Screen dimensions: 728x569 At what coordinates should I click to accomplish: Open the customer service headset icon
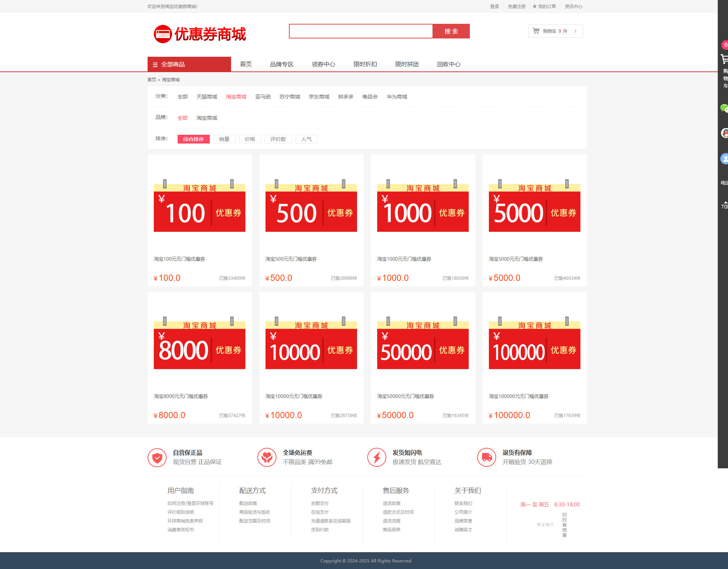[x=724, y=159]
